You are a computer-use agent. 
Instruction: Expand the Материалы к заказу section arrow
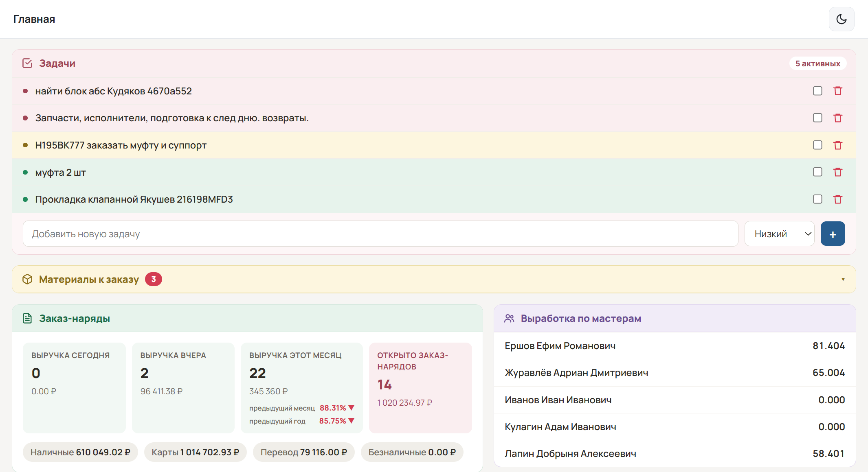click(x=843, y=280)
